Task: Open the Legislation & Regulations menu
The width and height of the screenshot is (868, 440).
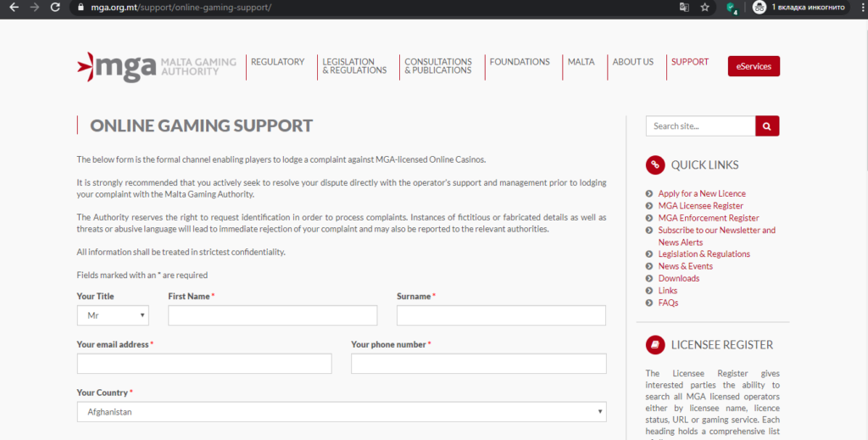Action: [353, 66]
